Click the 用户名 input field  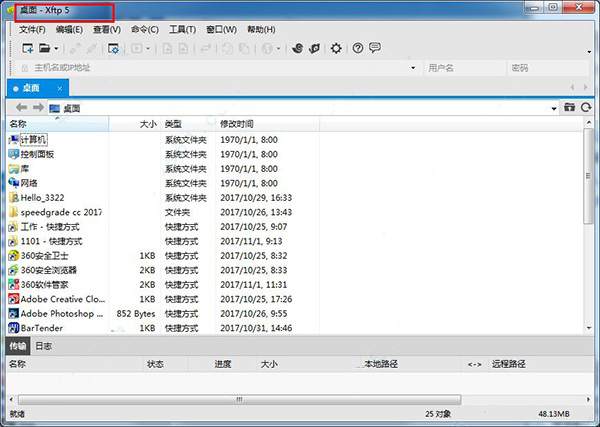pos(465,68)
